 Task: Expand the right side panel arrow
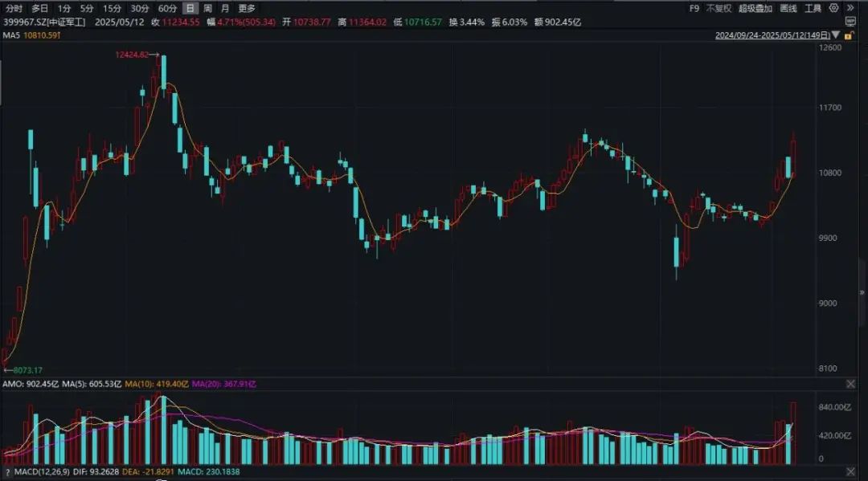click(x=862, y=292)
